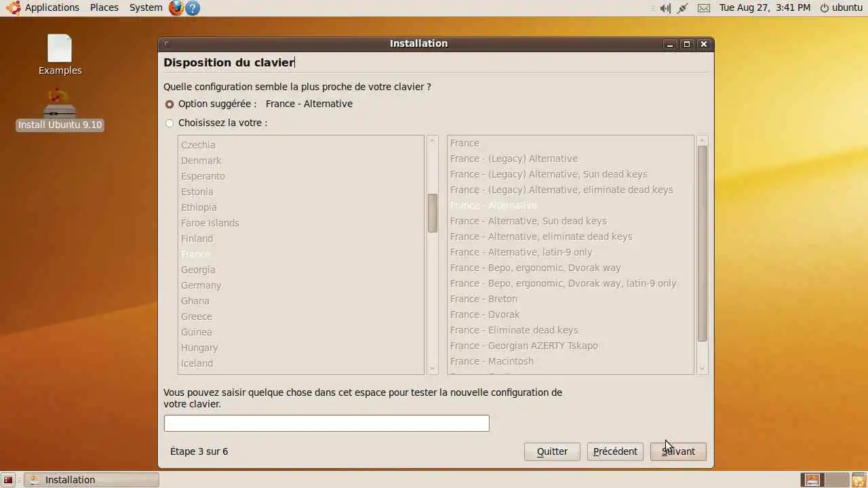Open the Places menu

(x=104, y=7)
